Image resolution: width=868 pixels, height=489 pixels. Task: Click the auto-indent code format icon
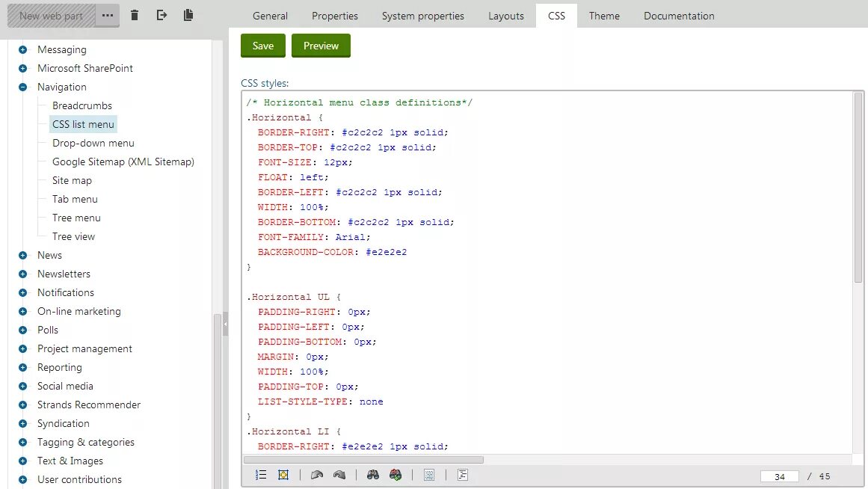pos(463,475)
